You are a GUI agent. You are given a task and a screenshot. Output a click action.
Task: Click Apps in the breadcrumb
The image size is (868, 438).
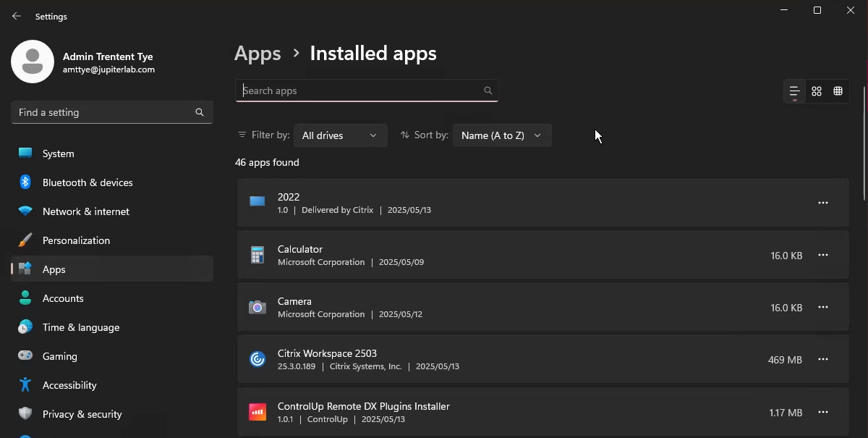pyautogui.click(x=258, y=54)
